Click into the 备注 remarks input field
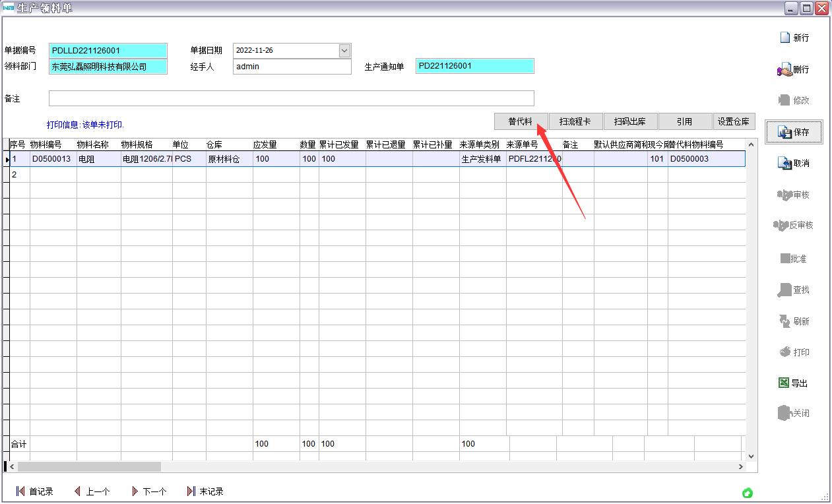The height and width of the screenshot is (504, 832). pyautogui.click(x=291, y=99)
